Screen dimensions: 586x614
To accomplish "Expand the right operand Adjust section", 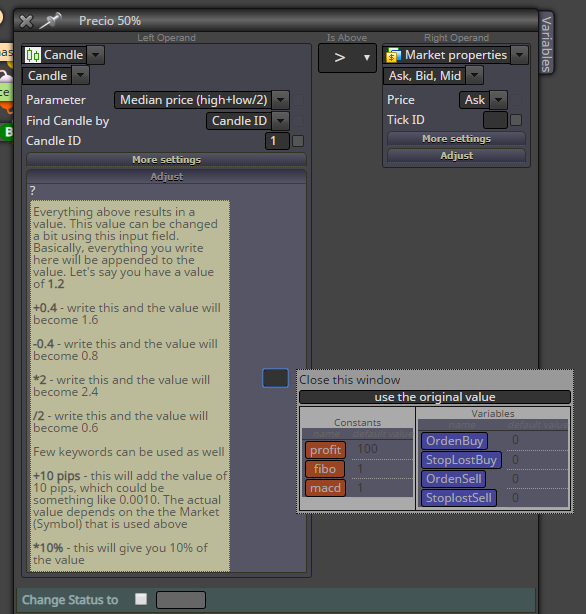I will (x=456, y=155).
